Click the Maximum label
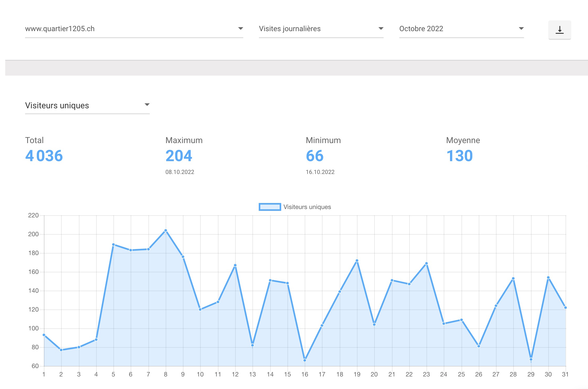This screenshot has width=588, height=389. coord(184,140)
